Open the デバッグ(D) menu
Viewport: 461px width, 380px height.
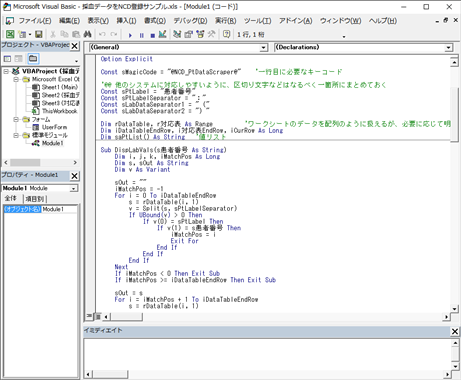pos(190,21)
